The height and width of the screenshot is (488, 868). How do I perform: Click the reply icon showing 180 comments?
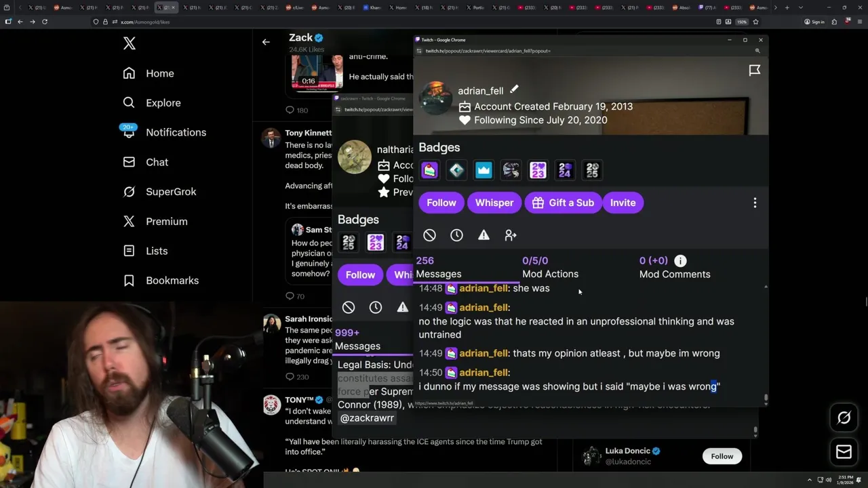pyautogui.click(x=290, y=110)
